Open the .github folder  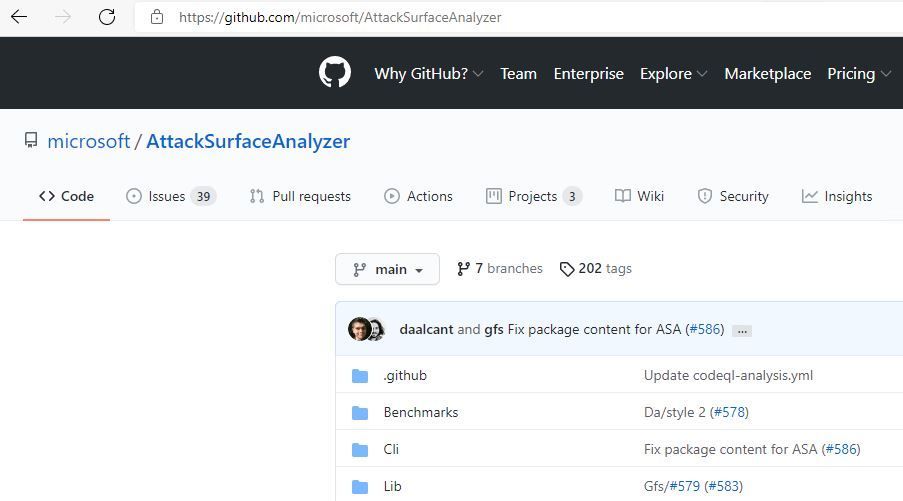click(x=405, y=375)
